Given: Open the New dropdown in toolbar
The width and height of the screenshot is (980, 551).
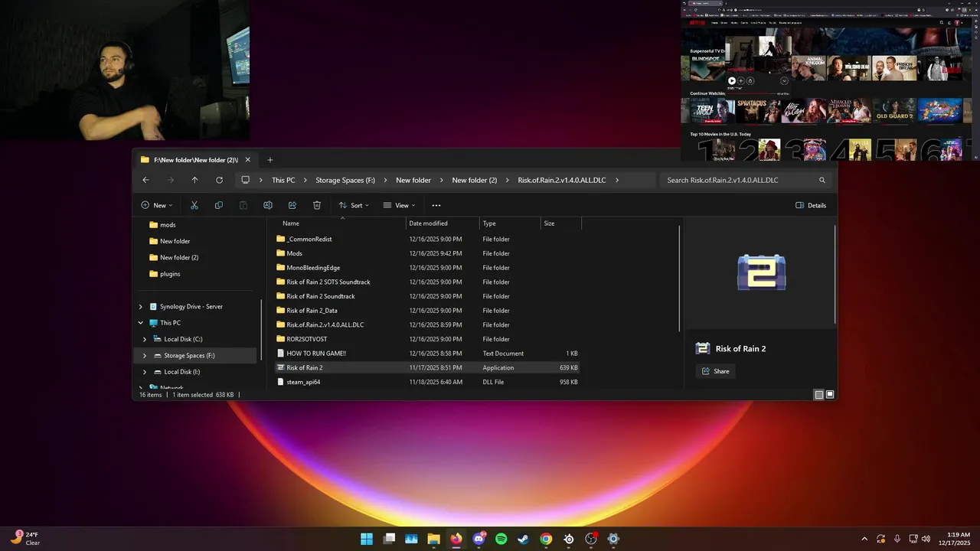Looking at the screenshot, I should (157, 205).
